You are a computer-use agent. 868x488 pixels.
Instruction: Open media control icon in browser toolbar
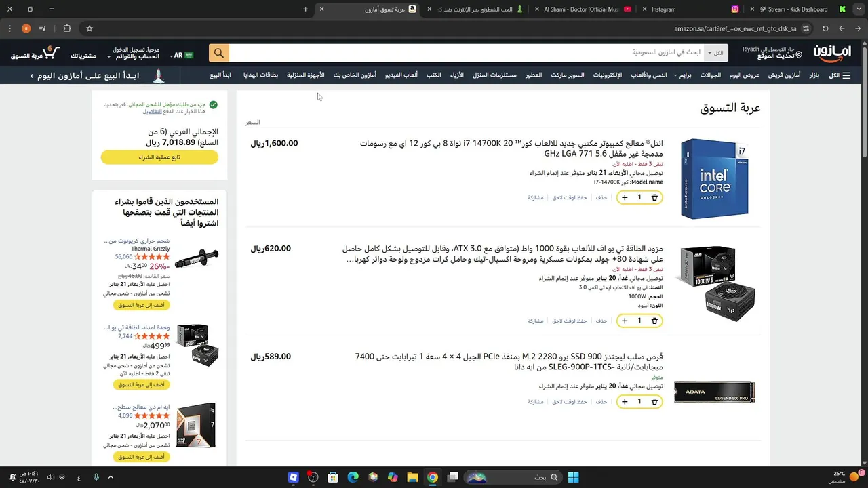pos(43,28)
